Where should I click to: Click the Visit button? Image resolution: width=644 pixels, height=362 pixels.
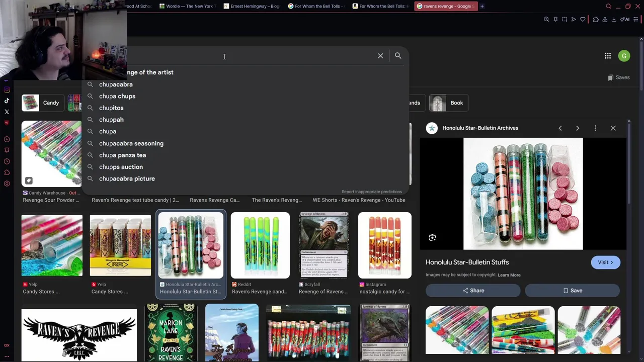tap(605, 262)
